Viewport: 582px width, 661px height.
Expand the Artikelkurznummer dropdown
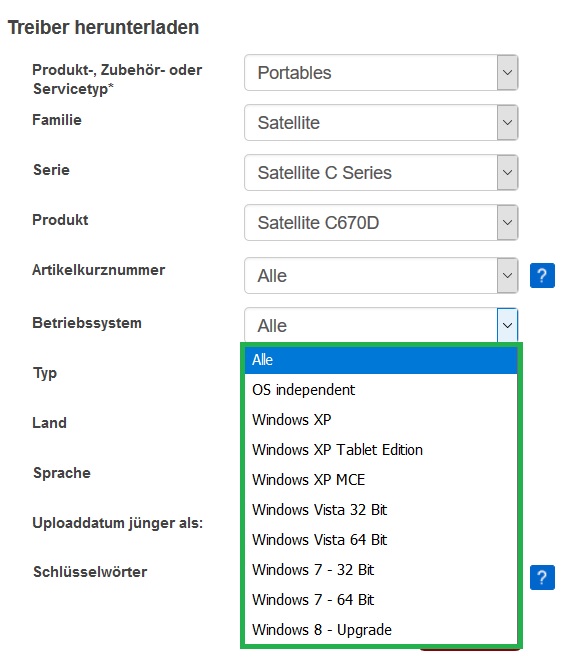(507, 276)
